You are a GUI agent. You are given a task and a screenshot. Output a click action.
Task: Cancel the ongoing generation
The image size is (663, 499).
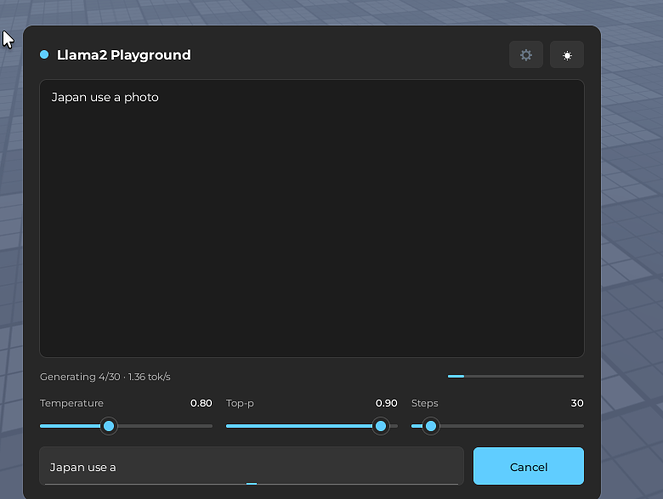click(529, 466)
